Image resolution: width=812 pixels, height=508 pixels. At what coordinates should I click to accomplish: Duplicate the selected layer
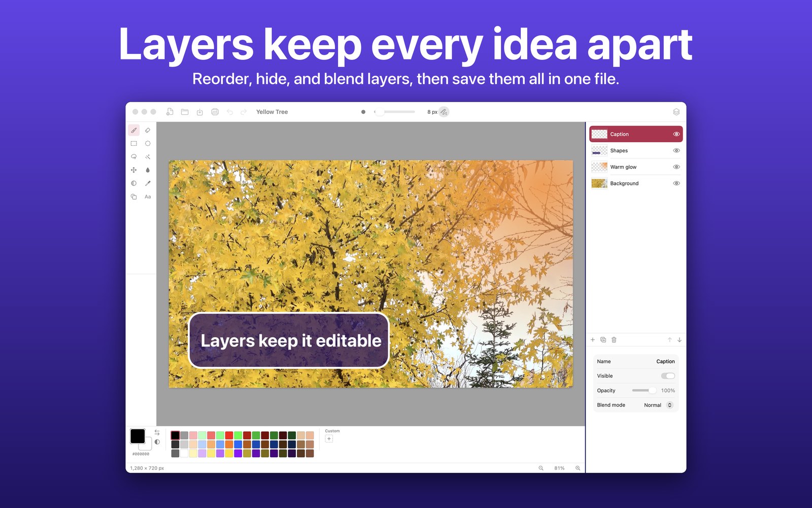603,340
